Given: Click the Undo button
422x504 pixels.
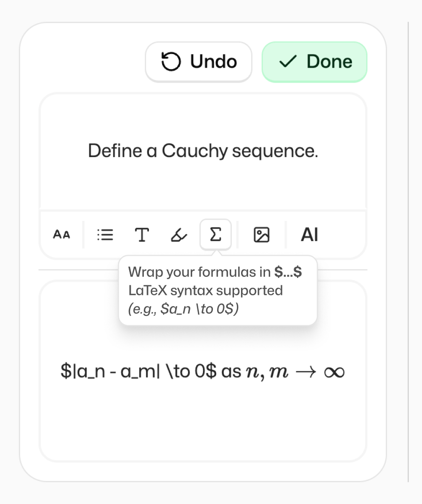Looking at the screenshot, I should tap(199, 62).
